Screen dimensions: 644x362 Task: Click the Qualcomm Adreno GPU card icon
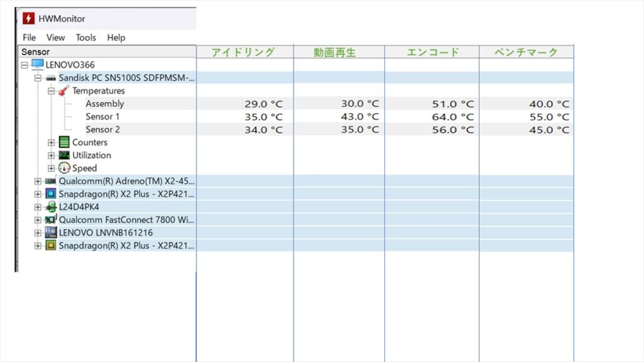[50, 181]
